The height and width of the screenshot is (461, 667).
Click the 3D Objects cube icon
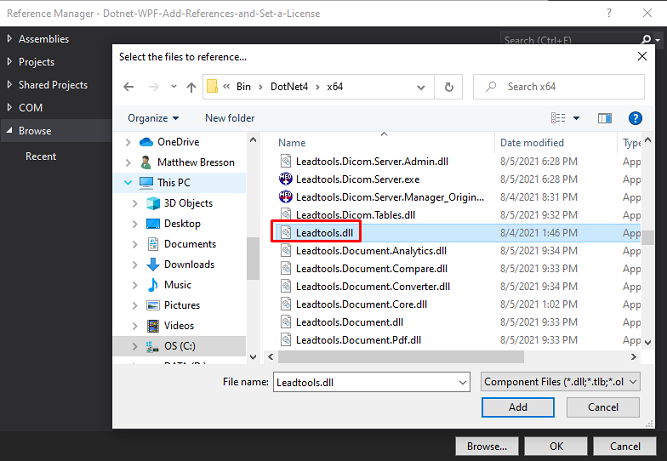(x=153, y=203)
